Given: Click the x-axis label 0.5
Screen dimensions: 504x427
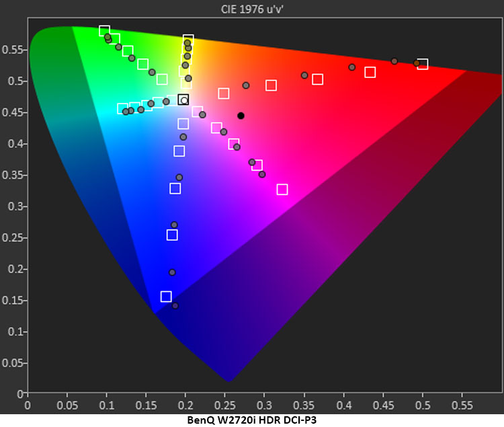Looking at the screenshot, I should coord(423,405).
